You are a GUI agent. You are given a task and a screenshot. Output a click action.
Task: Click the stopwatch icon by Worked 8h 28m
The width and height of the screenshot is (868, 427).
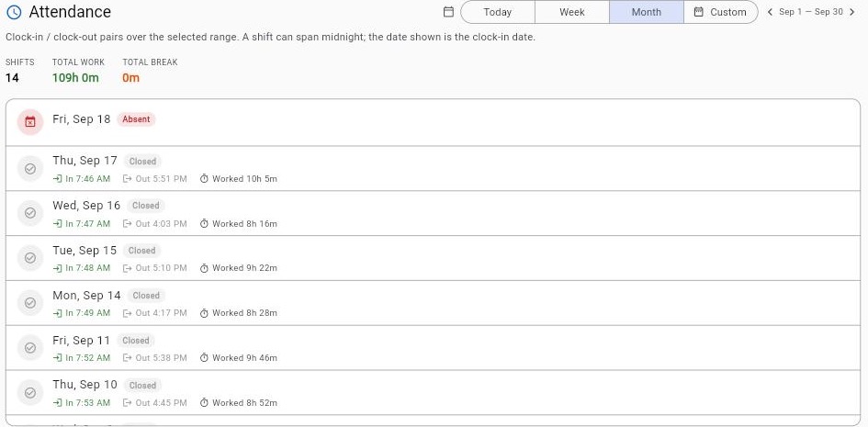click(x=204, y=313)
